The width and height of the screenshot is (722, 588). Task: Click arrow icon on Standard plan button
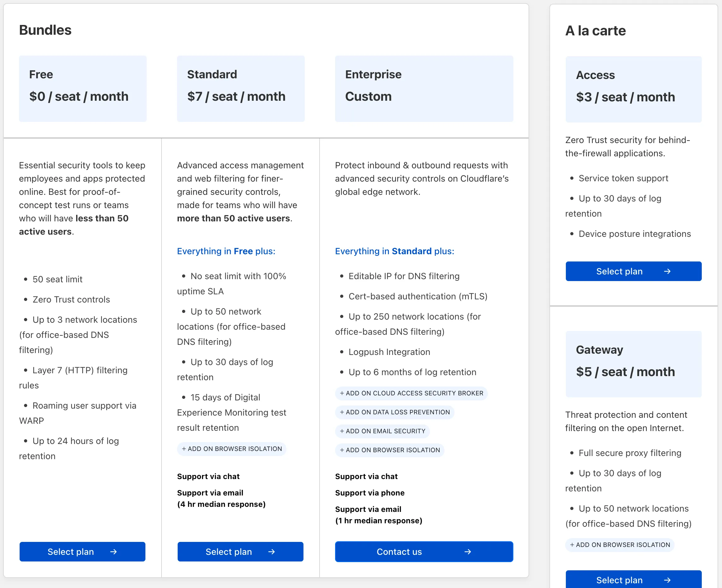(x=272, y=552)
